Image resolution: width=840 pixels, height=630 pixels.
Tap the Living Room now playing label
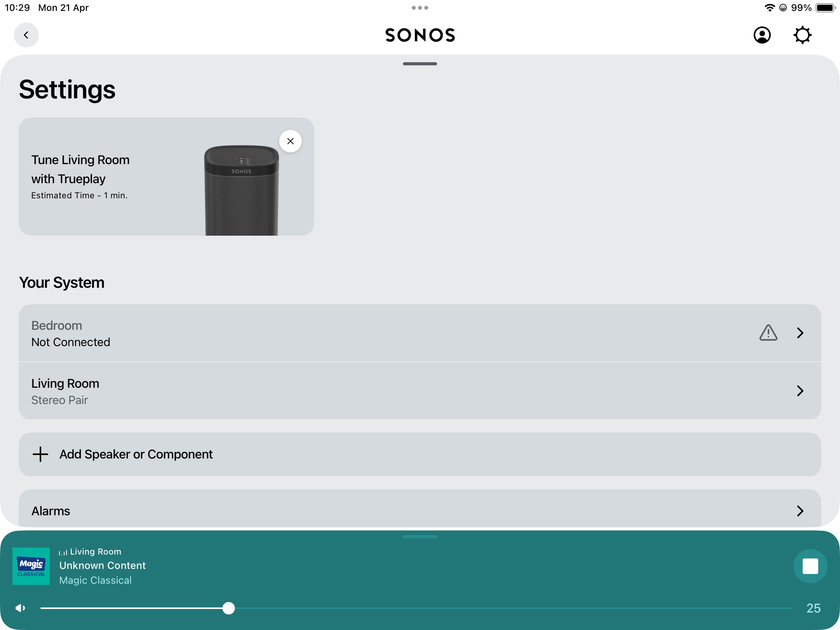[95, 552]
